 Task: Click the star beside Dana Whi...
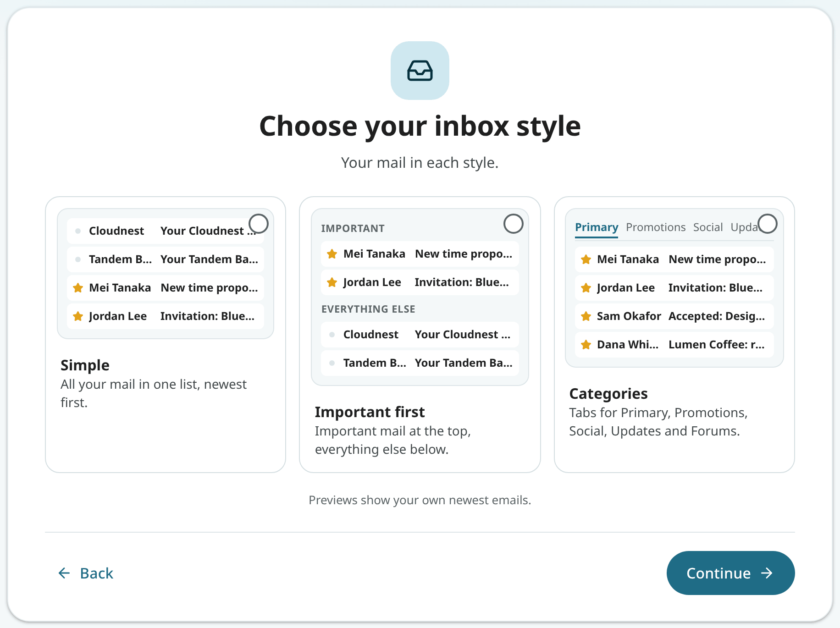[x=586, y=345]
